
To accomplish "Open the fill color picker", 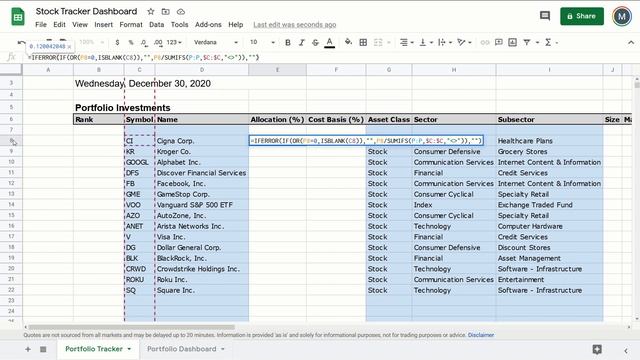I will (348, 42).
